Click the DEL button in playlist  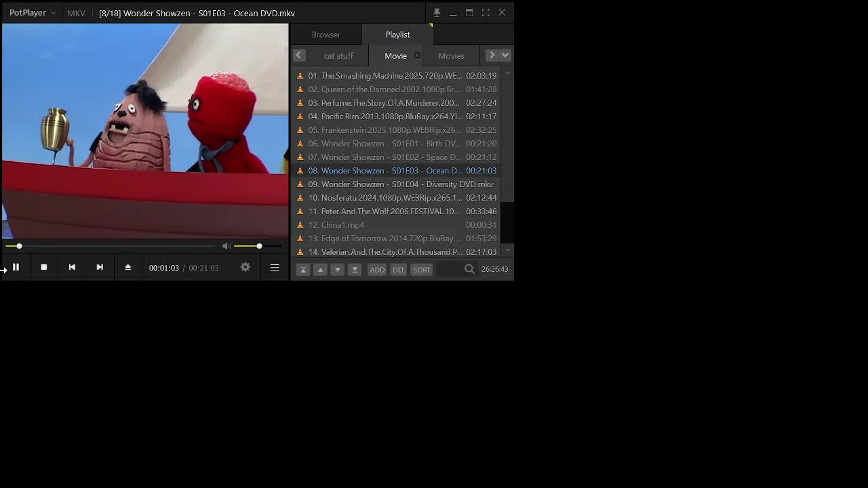tap(399, 270)
